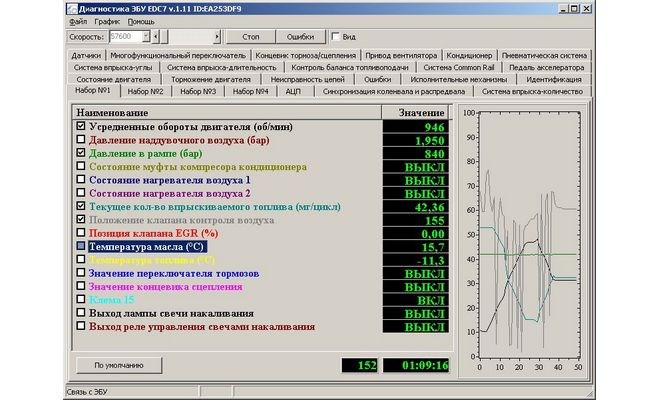This screenshot has height=400, width=660.
Task: Open the График menu
Action: pyautogui.click(x=106, y=20)
